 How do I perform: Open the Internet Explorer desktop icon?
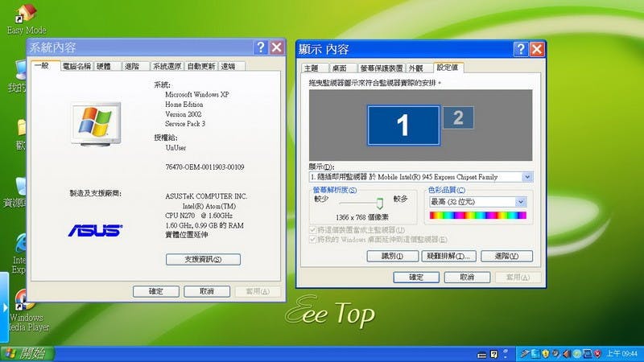19,253
